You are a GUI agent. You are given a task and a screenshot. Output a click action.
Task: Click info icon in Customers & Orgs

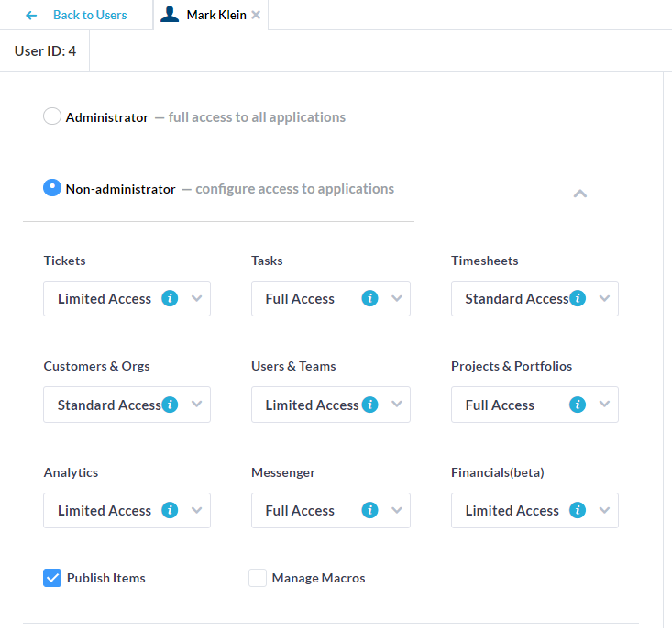coord(170,405)
